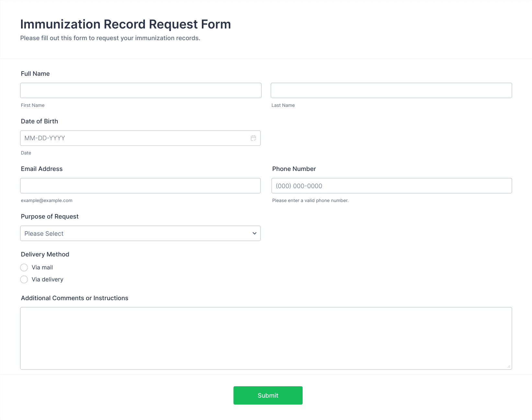Click the comments box resize handle
The image size is (532, 420).
508,366
